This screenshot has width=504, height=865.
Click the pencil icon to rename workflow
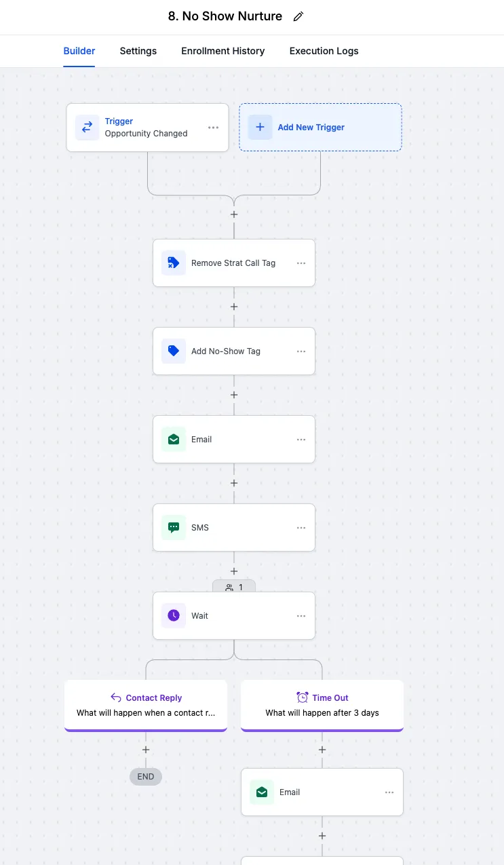tap(298, 17)
